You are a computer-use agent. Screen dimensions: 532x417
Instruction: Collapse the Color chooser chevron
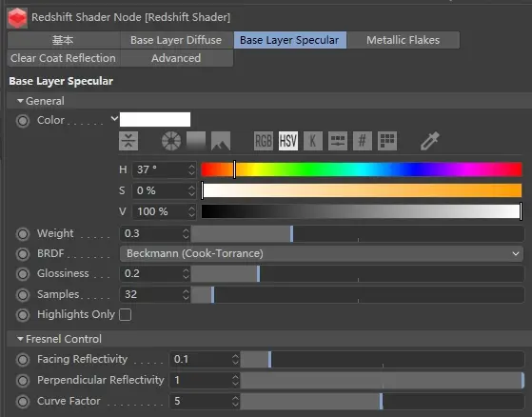coord(114,119)
